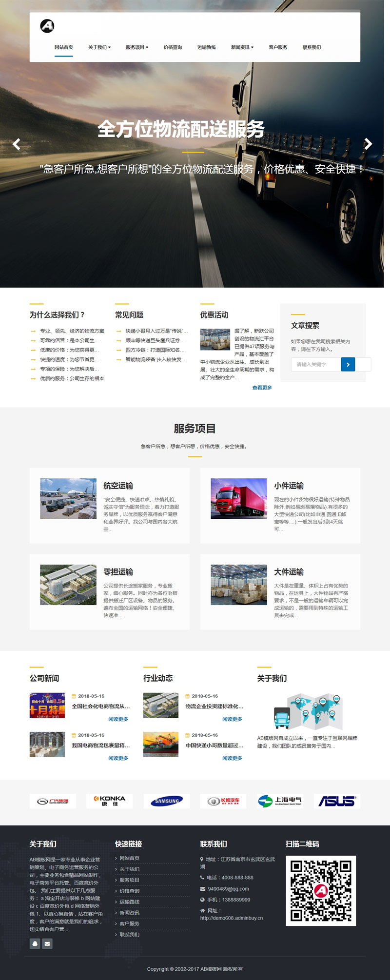
Task: Click the port cranes news thumbnail
Action: click(161, 745)
